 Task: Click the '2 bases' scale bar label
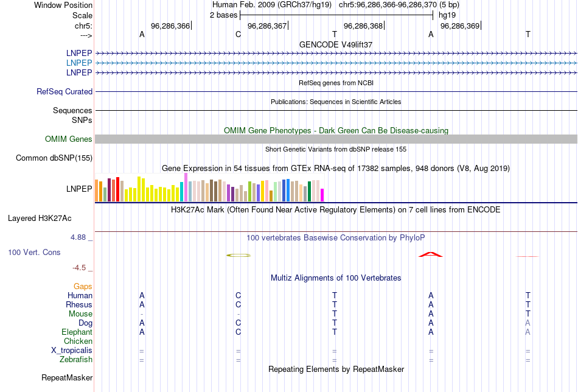point(224,15)
